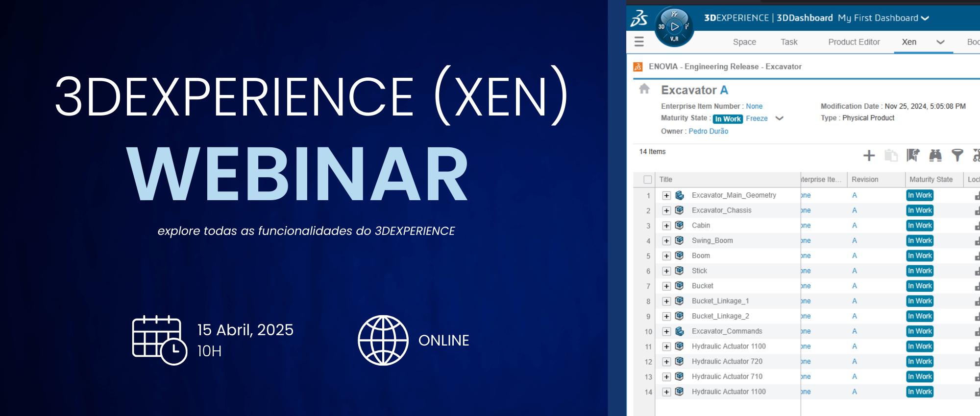Screen dimensions: 980x416
Task: Click the Dassault Systèmes 3DS logo
Action: (639, 18)
